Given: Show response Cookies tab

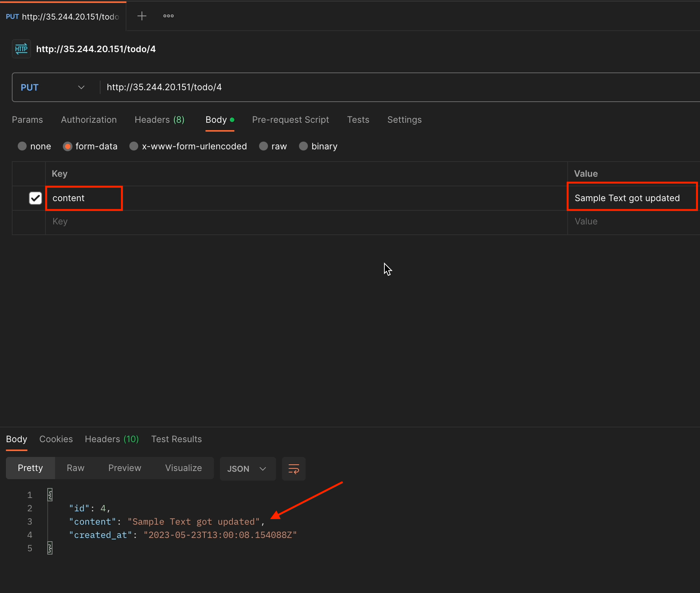Looking at the screenshot, I should pos(56,439).
